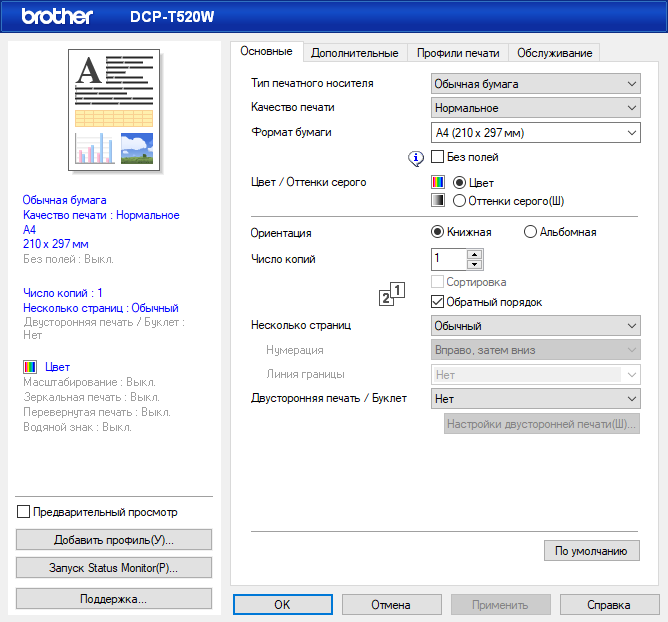Click 'Качество печати : Нормальное' summary text
The height and width of the screenshot is (622, 668).
point(101,215)
